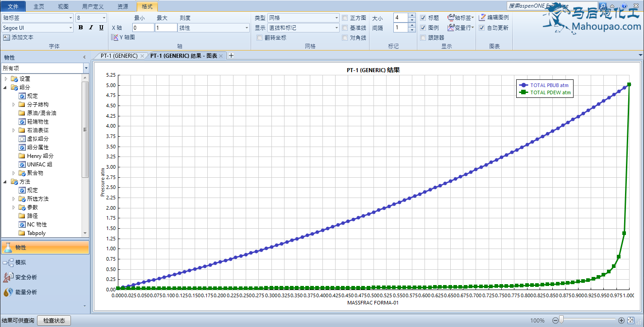The width and height of the screenshot is (644, 327).
Task: Toggle italic font formatting
Action: pyautogui.click(x=91, y=28)
